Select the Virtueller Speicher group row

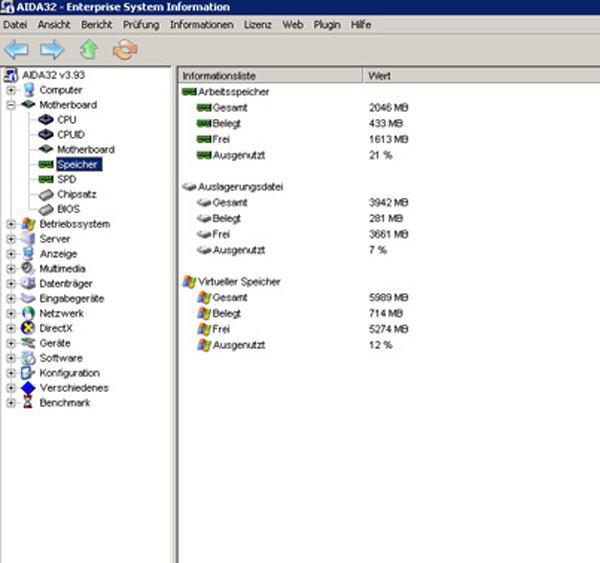(239, 282)
